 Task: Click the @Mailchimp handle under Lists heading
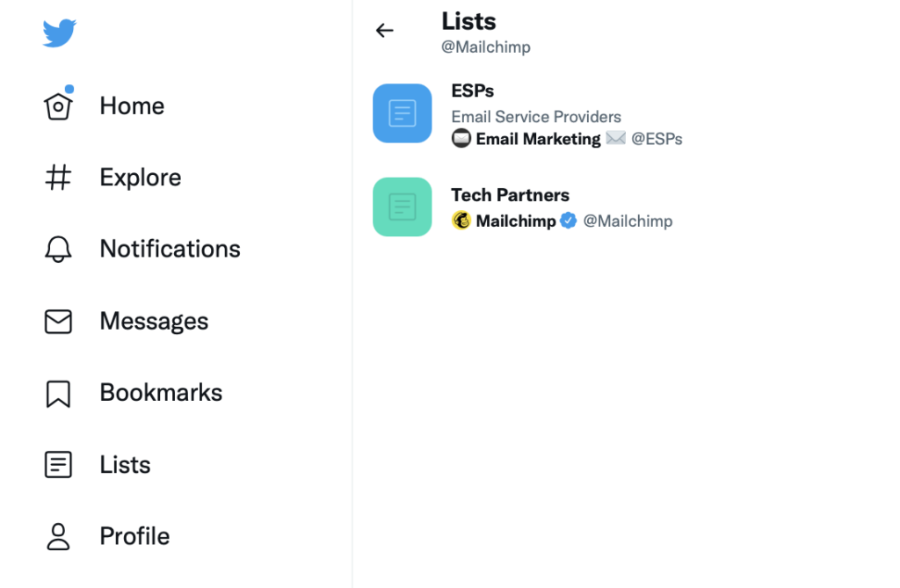point(486,47)
